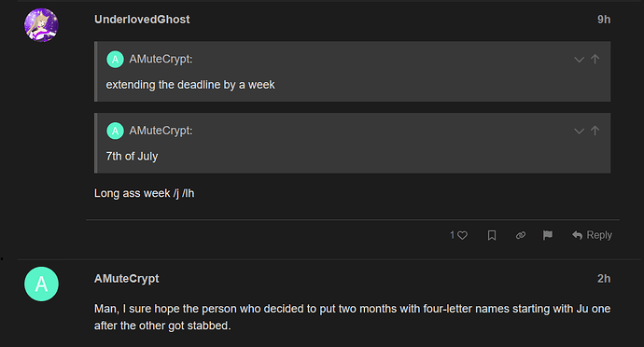Jump to original 'extending the deadline' post
This screenshot has width=644, height=347.
pyautogui.click(x=595, y=59)
